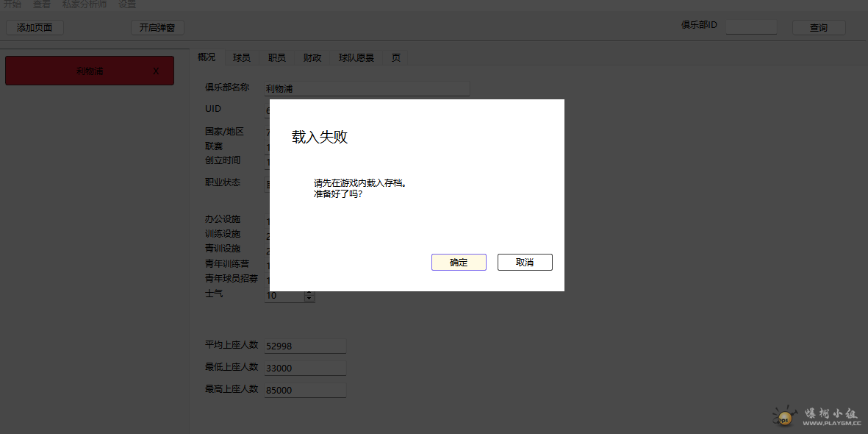
Task: Switch to the 职员 tab
Action: coord(277,57)
